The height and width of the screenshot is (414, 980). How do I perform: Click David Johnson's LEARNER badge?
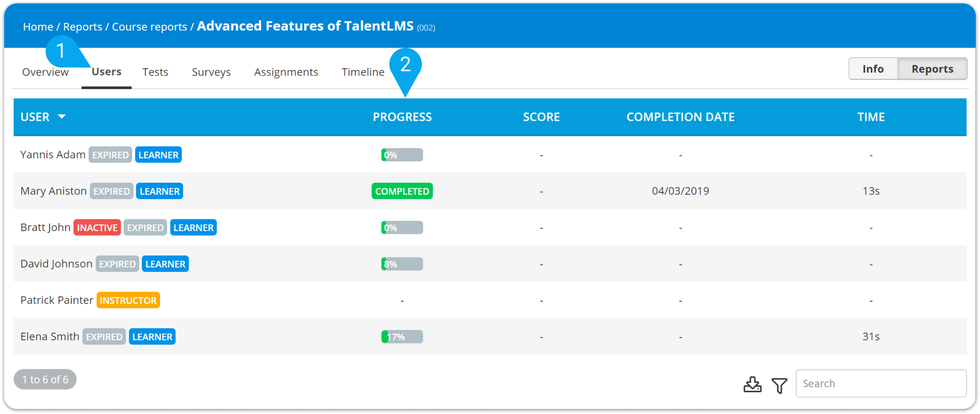(165, 264)
